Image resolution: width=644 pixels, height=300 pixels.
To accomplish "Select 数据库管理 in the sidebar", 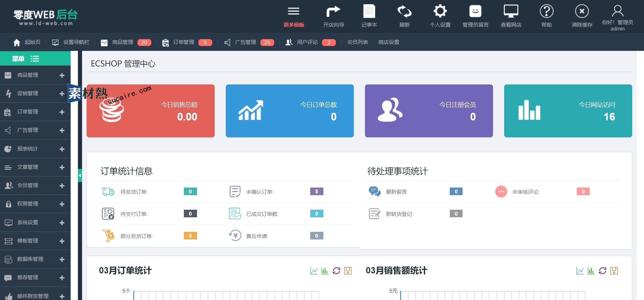I will pos(35,259).
